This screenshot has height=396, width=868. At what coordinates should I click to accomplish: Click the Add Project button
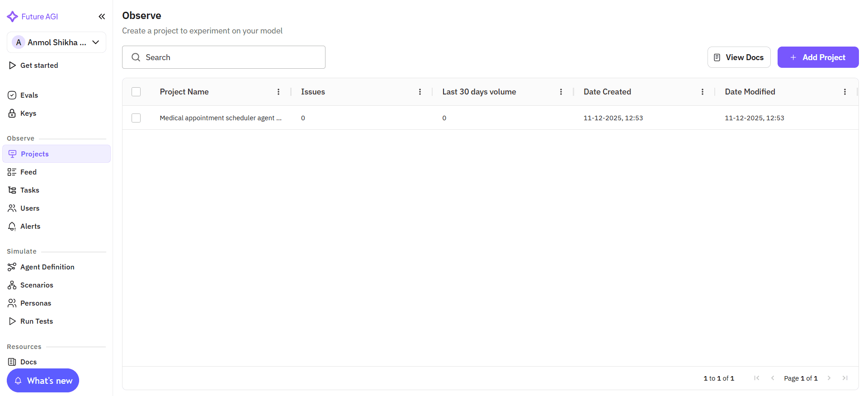pyautogui.click(x=818, y=57)
